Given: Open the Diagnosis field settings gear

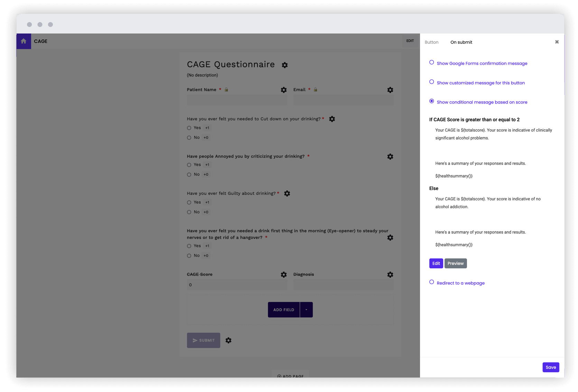Looking at the screenshot, I should [390, 275].
